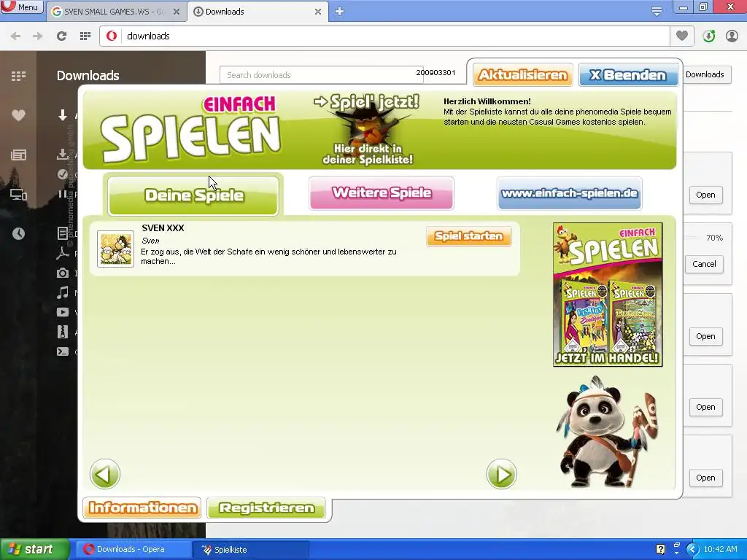Go forward with the forward arrow

[x=38, y=36]
